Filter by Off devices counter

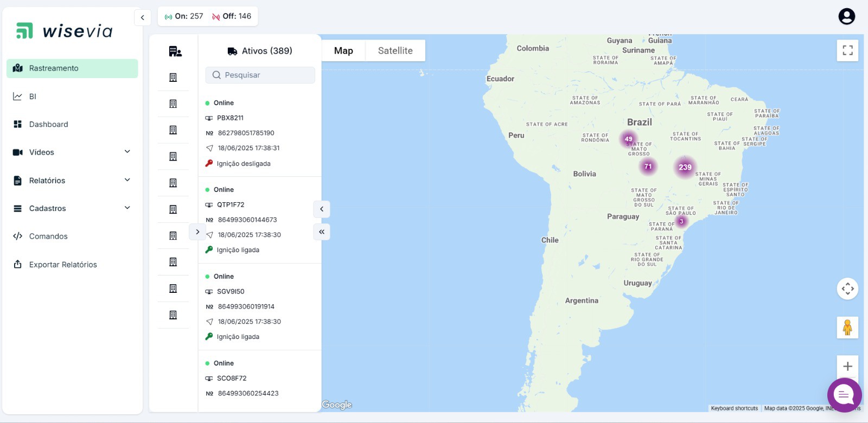[232, 16]
